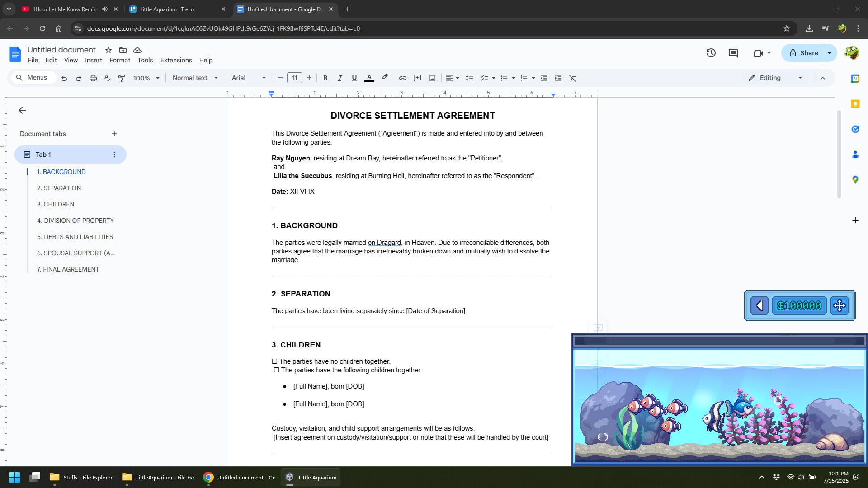Screen dimensions: 868x488
Task: Insert a link
Action: 402,78
